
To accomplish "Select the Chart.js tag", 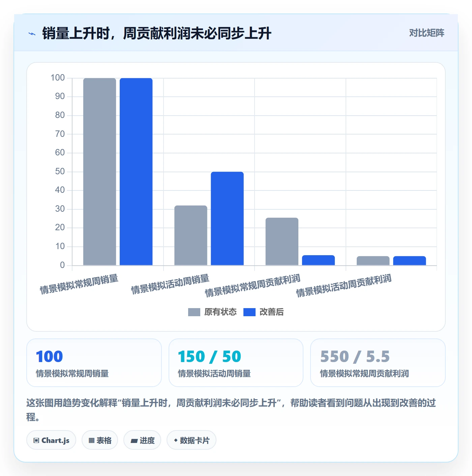I will 51,440.
